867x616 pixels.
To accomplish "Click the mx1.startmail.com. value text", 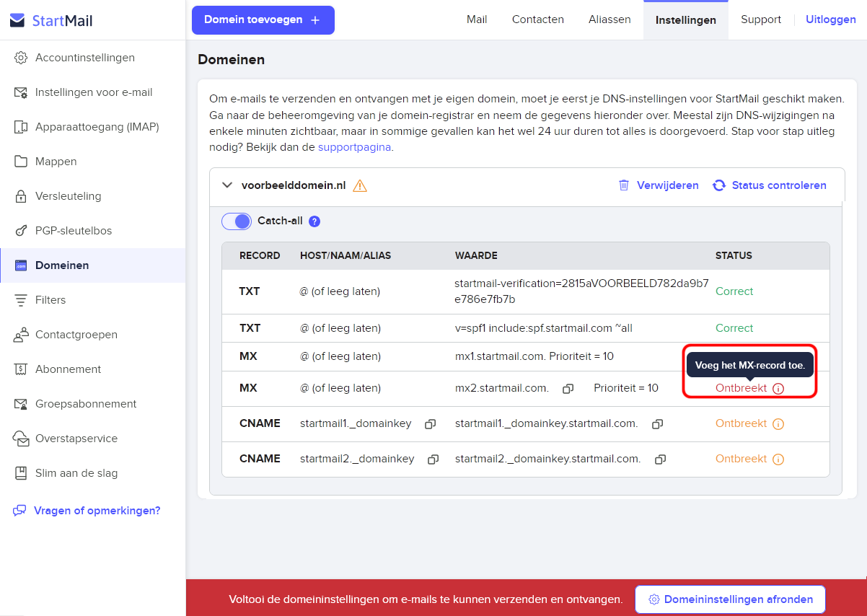I will coord(500,356).
